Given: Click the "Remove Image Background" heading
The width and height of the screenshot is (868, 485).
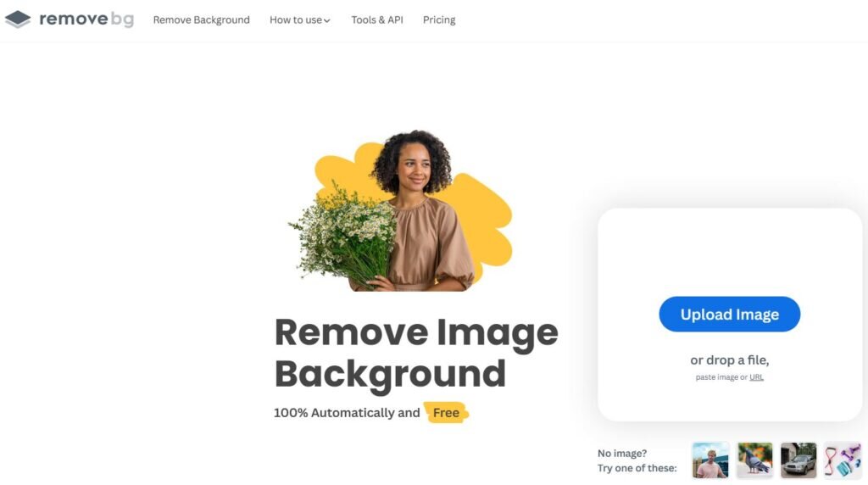Looking at the screenshot, I should click(416, 353).
